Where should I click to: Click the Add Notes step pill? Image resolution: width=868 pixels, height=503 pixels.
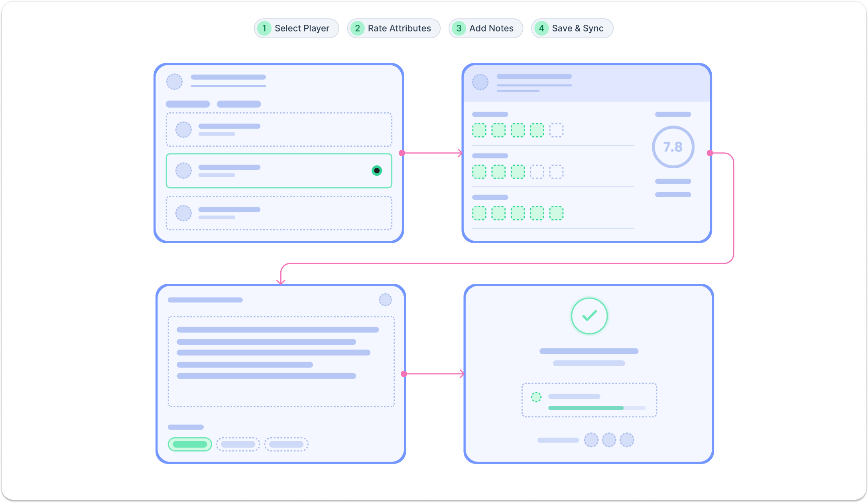pos(485,28)
